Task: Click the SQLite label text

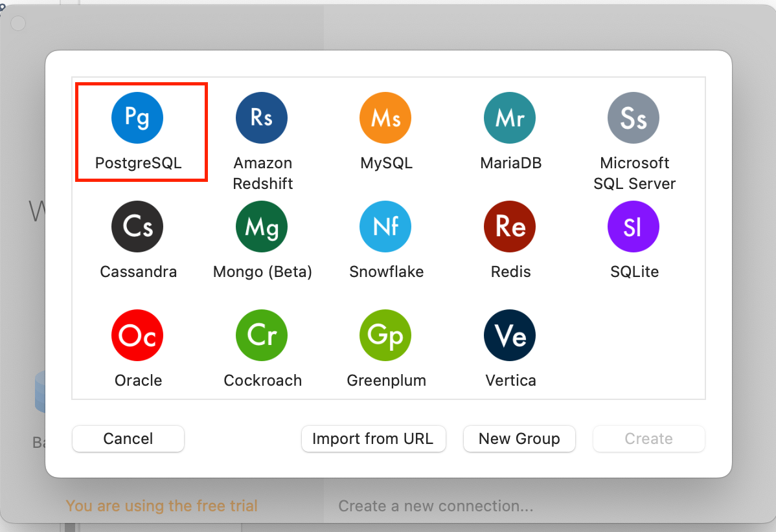Action: (x=634, y=271)
